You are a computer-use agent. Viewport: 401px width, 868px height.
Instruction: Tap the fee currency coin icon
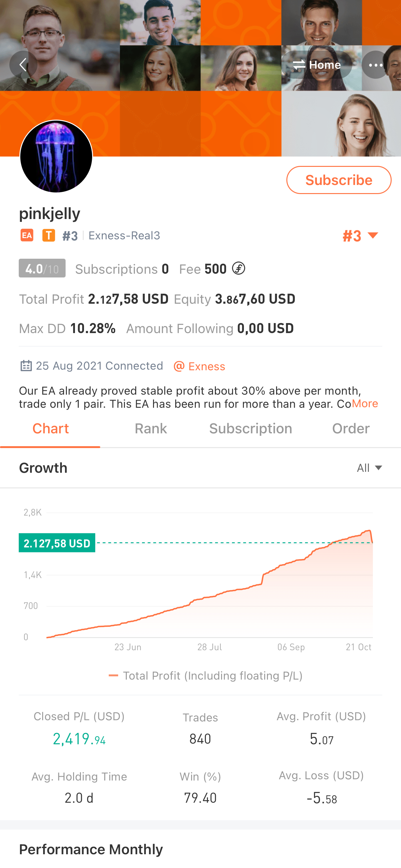(x=238, y=268)
